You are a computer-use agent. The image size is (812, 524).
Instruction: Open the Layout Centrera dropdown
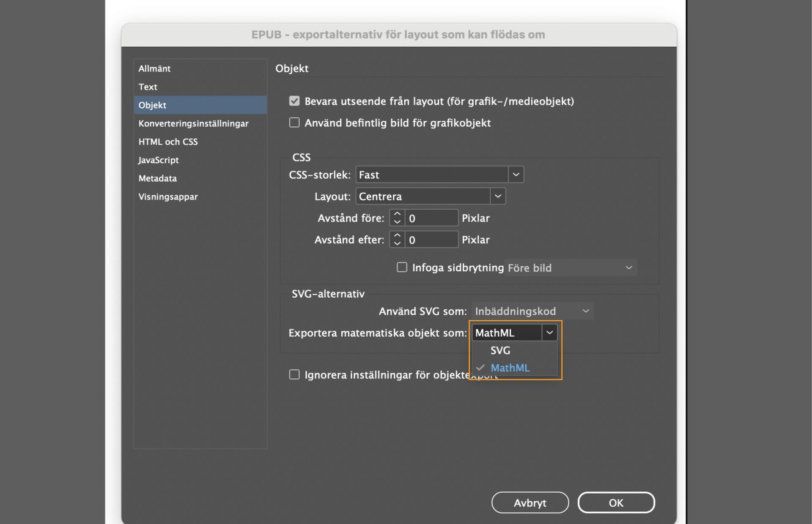point(498,196)
